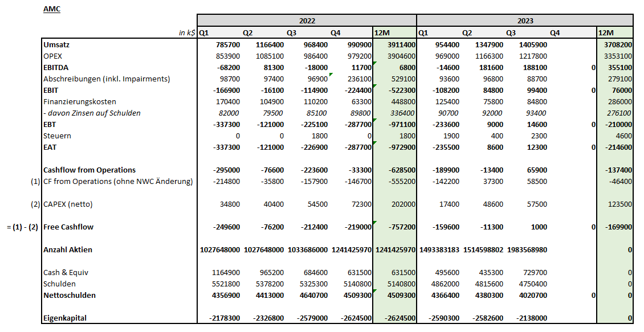This screenshot has width=644, height=332.
Task: Select the AMC title cell
Action: [51, 9]
